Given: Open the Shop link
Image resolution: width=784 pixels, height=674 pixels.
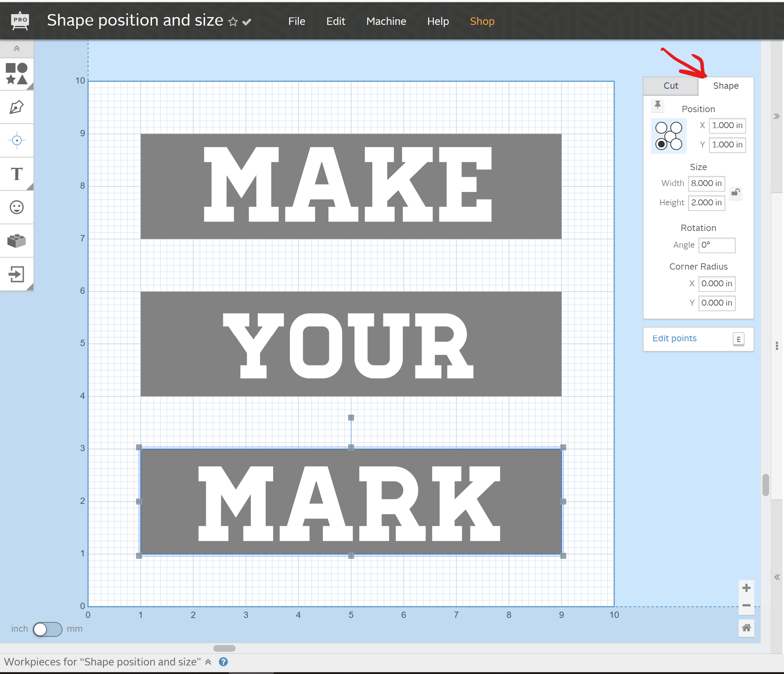Looking at the screenshot, I should click(482, 21).
